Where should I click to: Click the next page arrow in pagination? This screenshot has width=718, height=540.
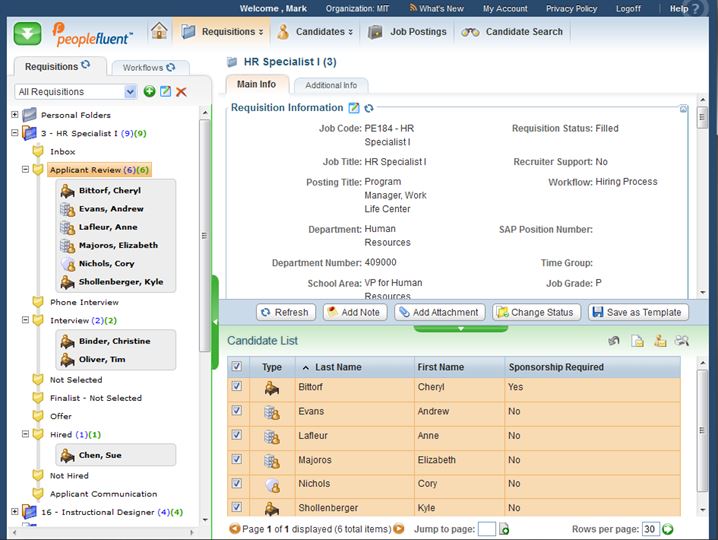[399, 529]
